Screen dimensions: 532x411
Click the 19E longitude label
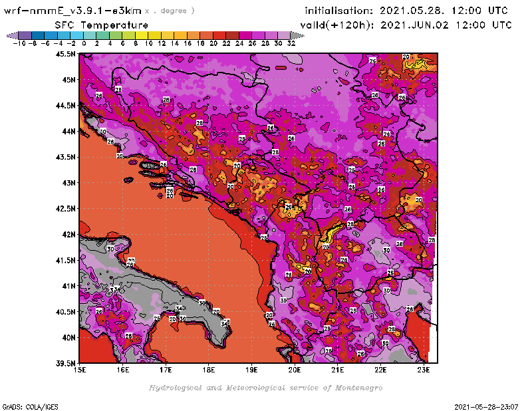pos(252,370)
